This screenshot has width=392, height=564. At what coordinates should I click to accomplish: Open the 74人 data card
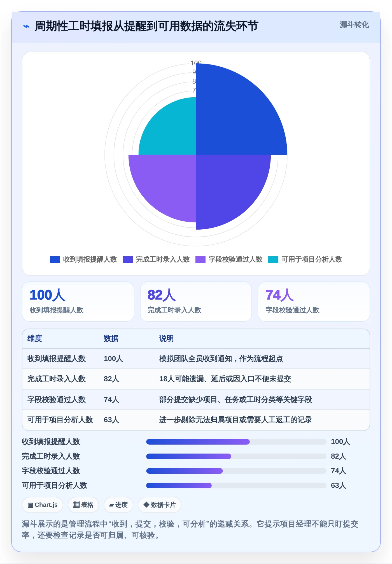point(314,302)
